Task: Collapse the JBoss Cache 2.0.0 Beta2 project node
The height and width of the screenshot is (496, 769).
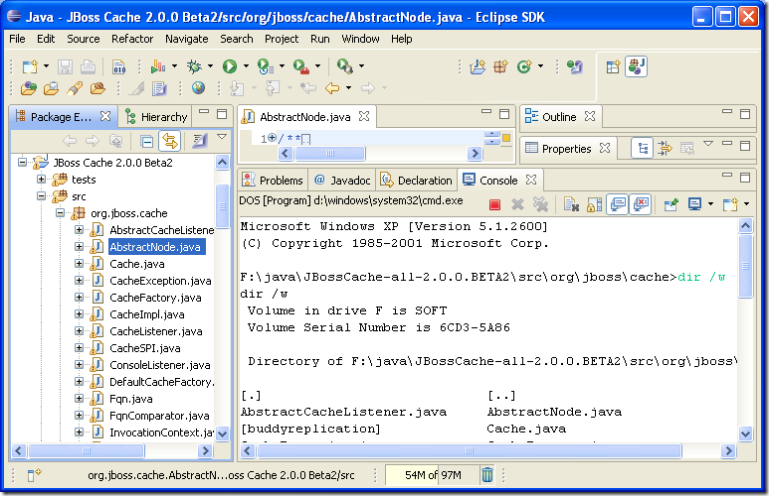Action: point(22,162)
